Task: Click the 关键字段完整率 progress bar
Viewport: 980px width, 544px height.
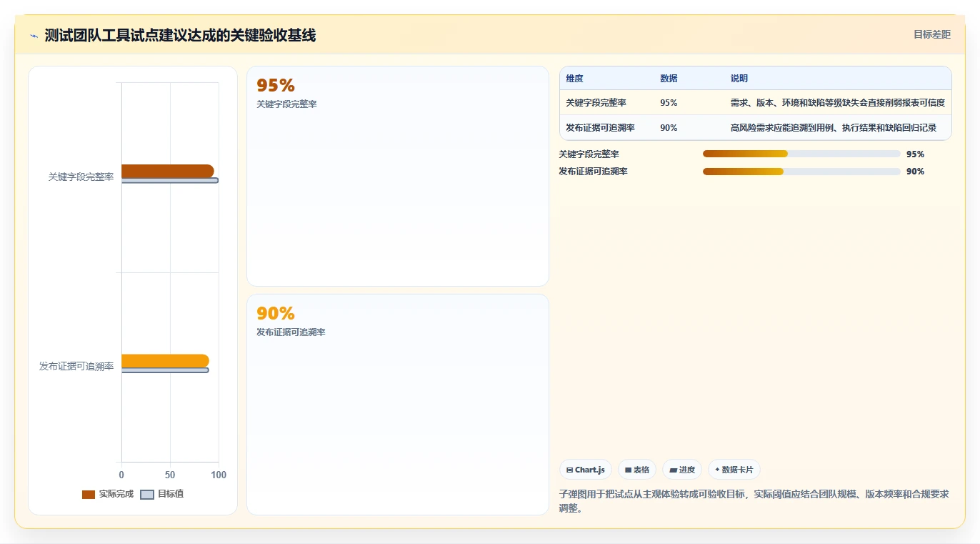Action: point(801,154)
